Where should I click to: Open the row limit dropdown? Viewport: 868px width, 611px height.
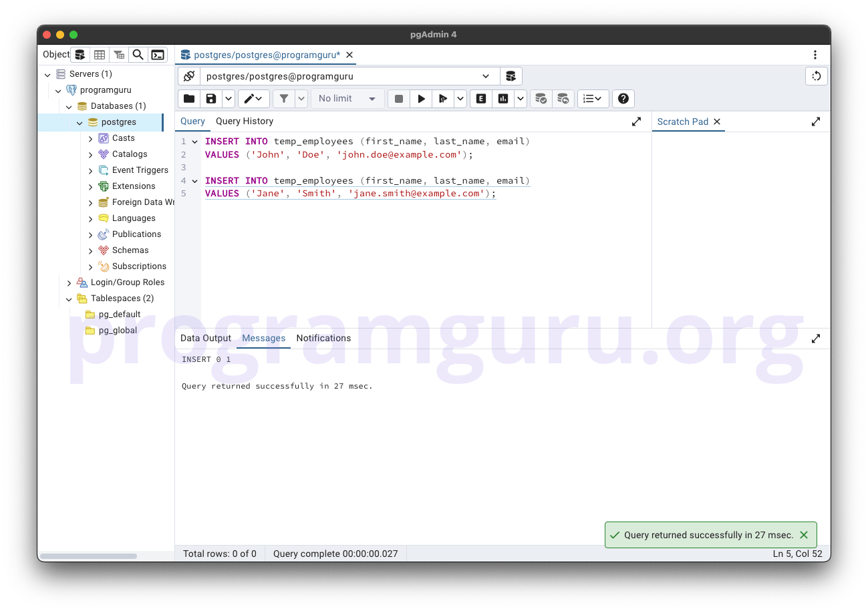tap(347, 98)
